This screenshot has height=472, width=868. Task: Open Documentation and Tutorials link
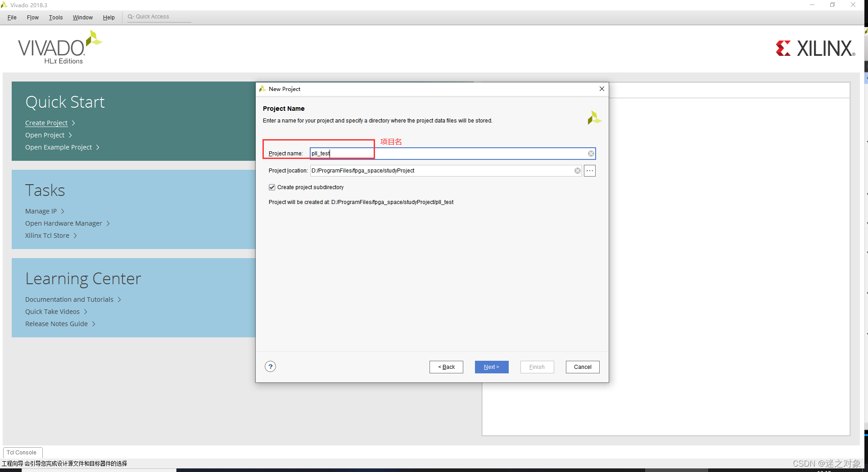coord(69,300)
